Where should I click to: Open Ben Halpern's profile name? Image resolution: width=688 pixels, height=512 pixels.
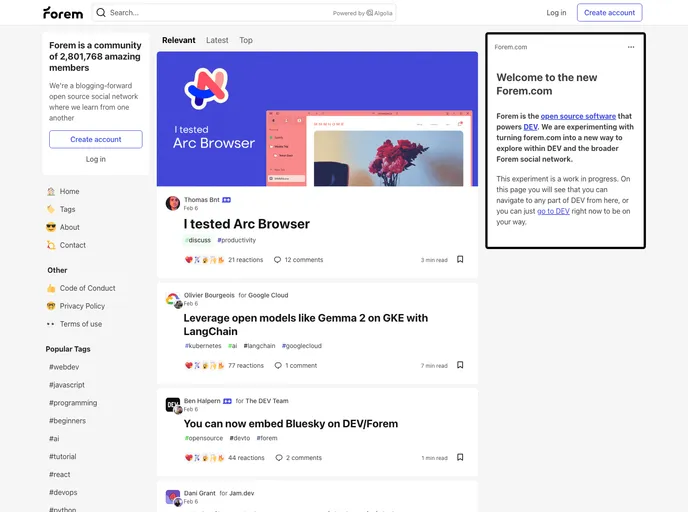coord(202,401)
